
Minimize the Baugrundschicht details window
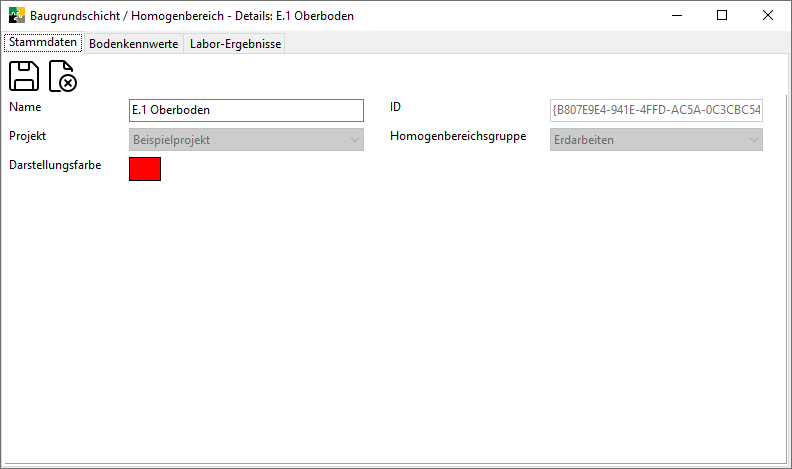[x=675, y=16]
